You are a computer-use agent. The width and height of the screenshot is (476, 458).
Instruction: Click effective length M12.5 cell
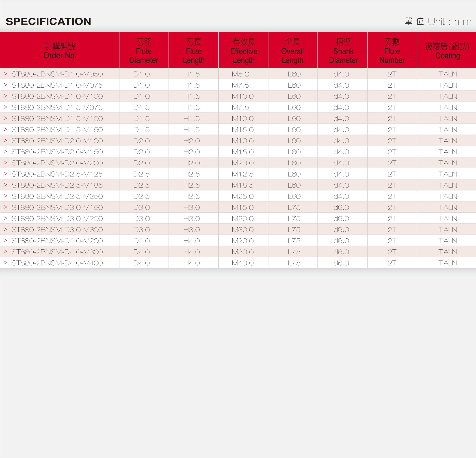click(x=243, y=174)
